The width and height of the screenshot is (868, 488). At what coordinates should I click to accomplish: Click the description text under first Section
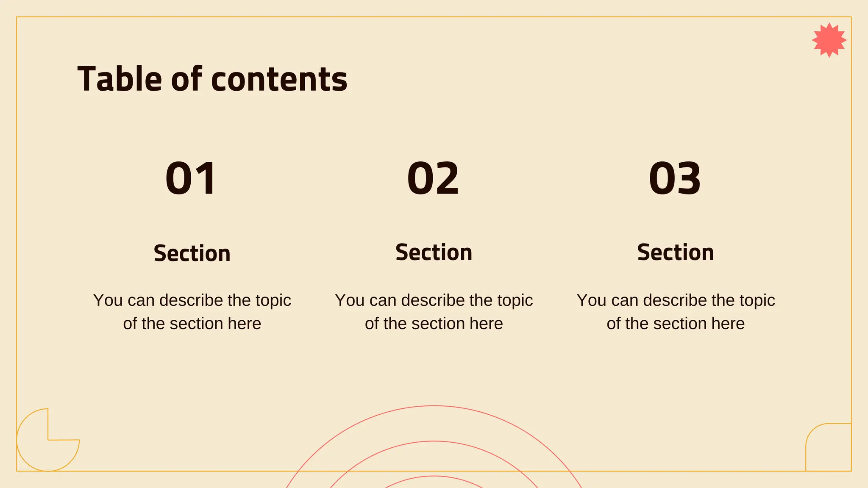pos(192,312)
